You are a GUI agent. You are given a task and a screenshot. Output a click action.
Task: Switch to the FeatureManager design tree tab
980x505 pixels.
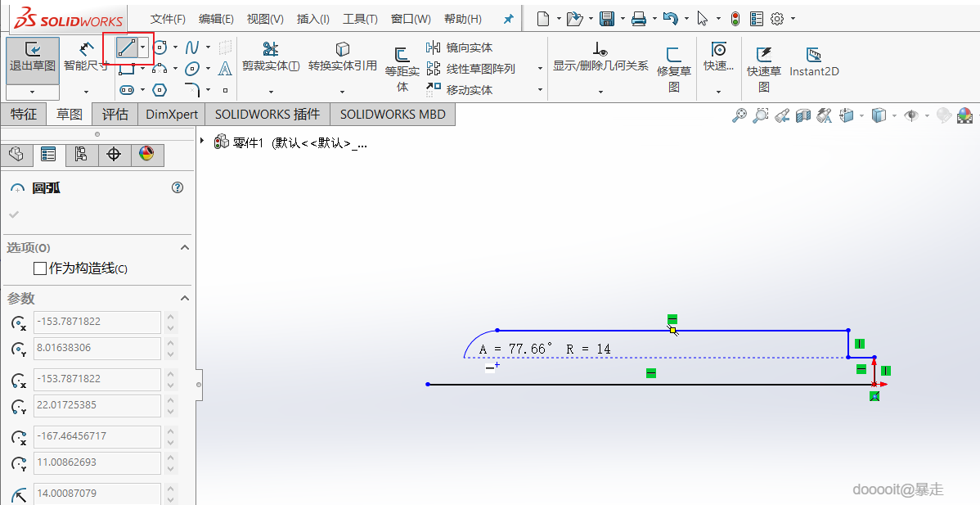coord(16,155)
